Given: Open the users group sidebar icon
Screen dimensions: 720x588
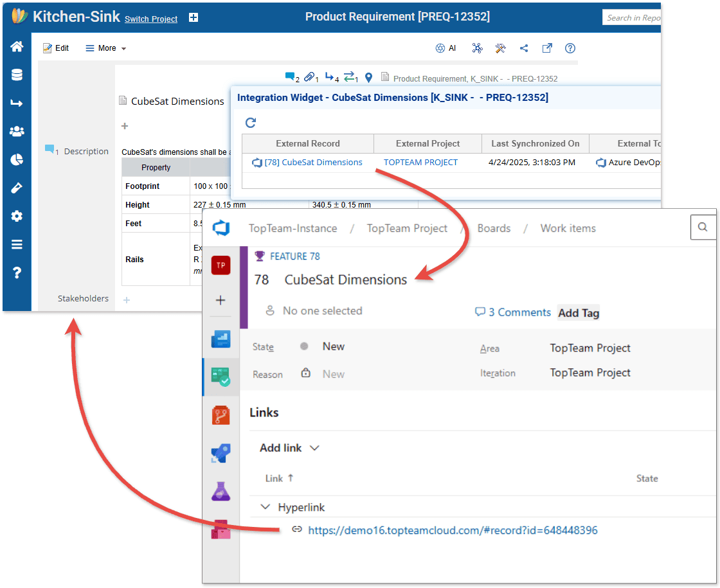Looking at the screenshot, I should click(x=17, y=131).
